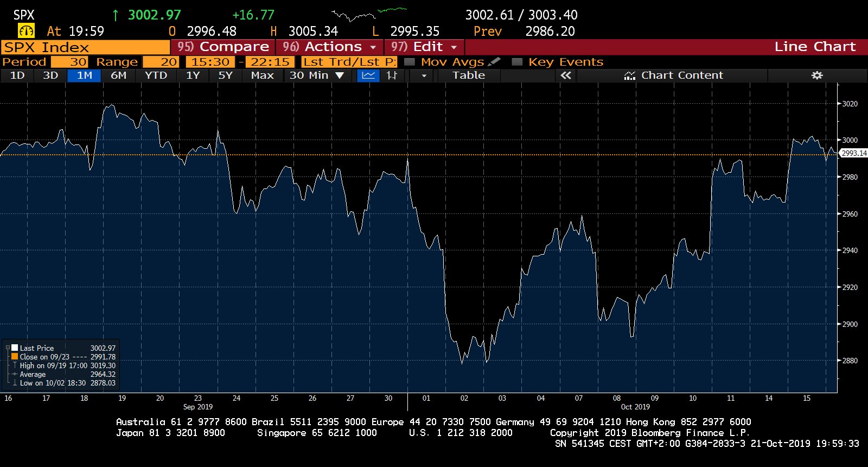Click the Compare button

click(x=224, y=47)
